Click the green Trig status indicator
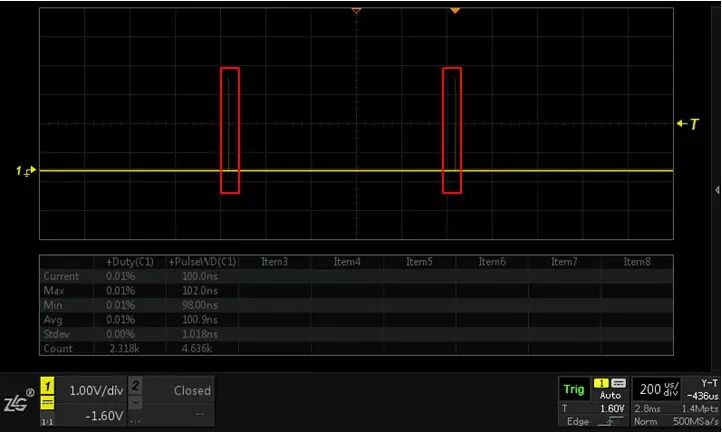 pyautogui.click(x=573, y=390)
